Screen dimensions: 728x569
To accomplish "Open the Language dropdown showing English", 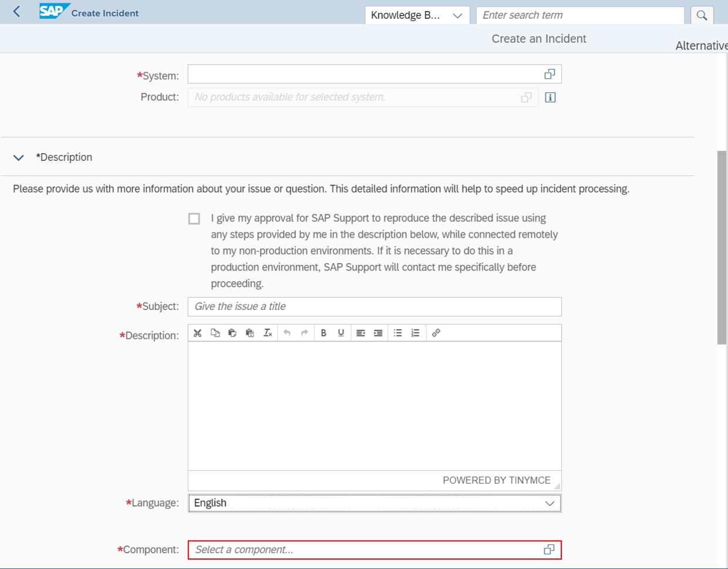I will pos(375,503).
